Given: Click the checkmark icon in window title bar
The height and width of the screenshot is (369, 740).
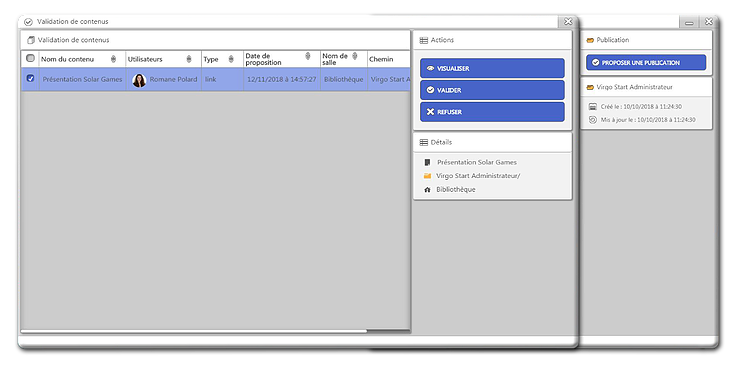Looking at the screenshot, I should click(28, 22).
